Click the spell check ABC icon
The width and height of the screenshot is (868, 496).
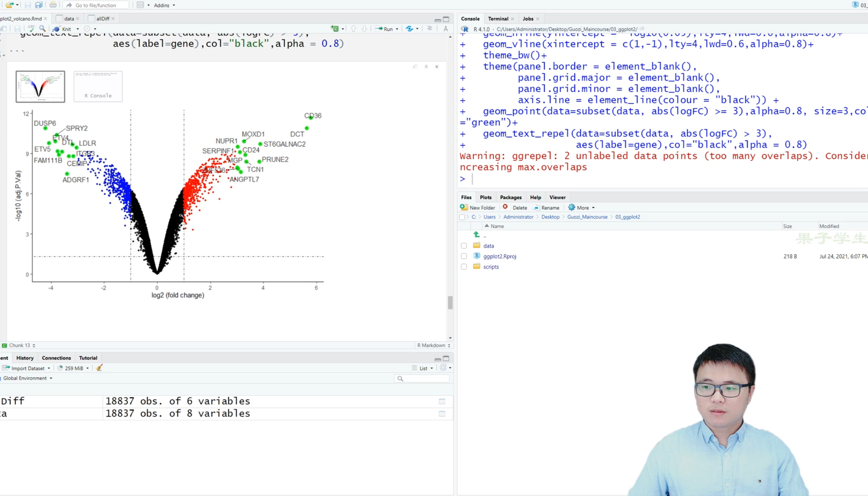31,28
